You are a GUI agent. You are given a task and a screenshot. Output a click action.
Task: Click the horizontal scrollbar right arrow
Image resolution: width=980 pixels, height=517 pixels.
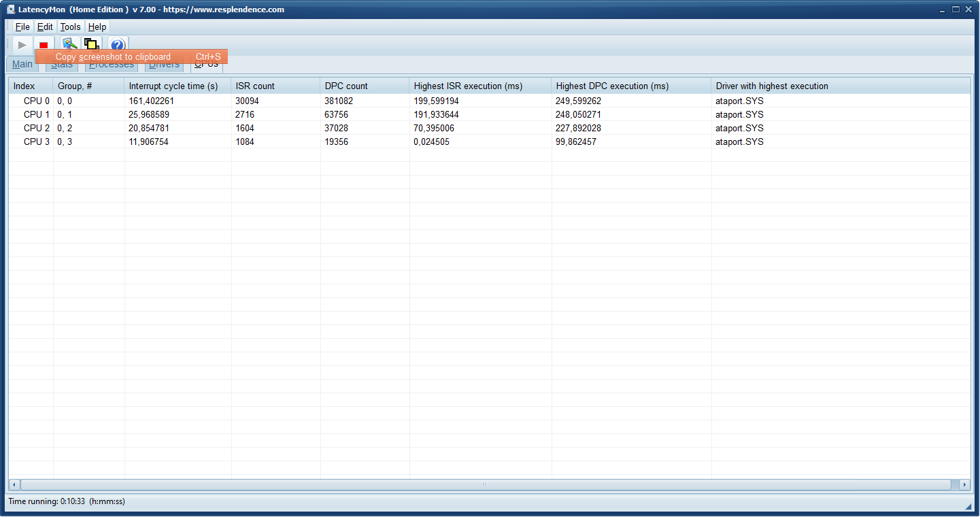pyautogui.click(x=964, y=484)
